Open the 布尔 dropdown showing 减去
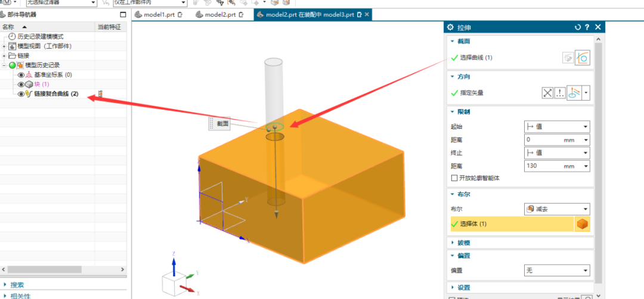The width and height of the screenshot is (644, 299). 556,209
